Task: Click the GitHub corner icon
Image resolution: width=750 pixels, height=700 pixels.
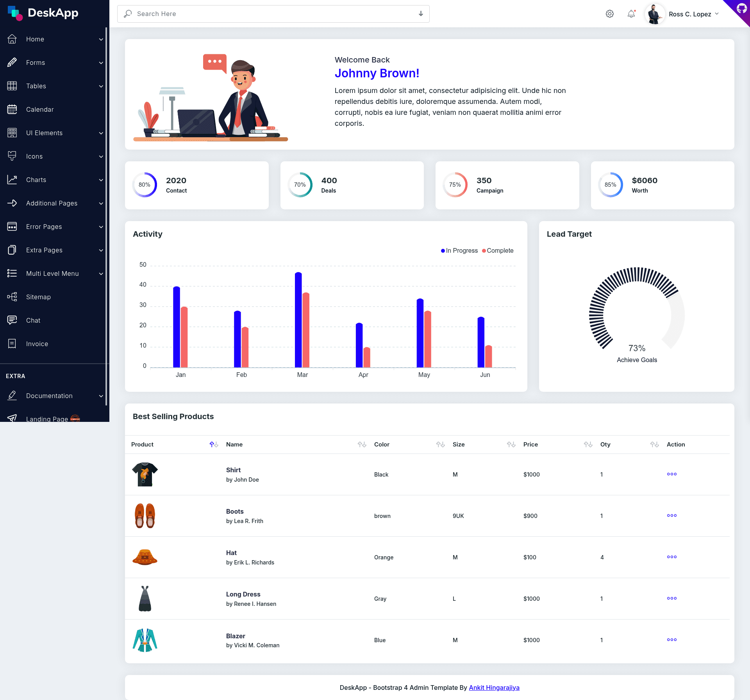Action: [741, 8]
